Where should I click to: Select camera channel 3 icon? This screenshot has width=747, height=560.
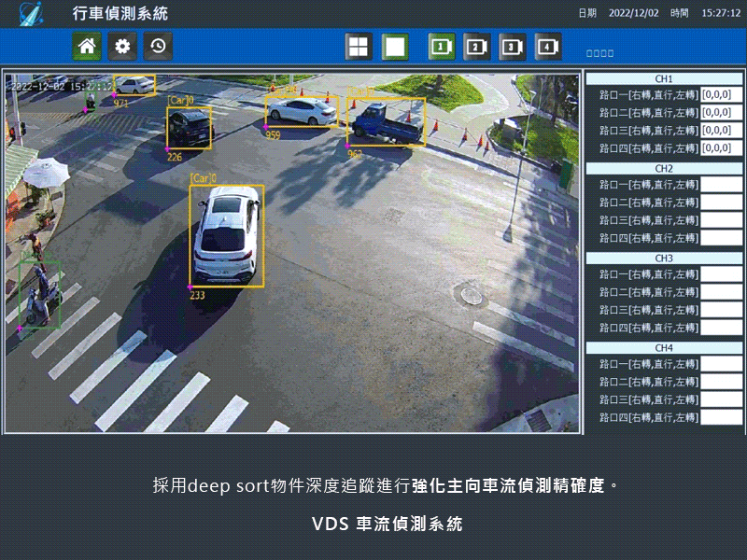pos(513,47)
